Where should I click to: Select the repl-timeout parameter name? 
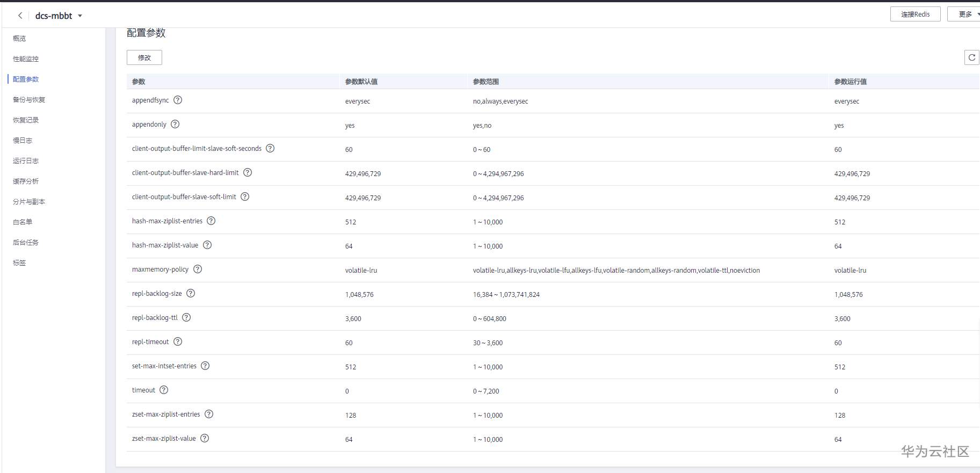click(150, 342)
